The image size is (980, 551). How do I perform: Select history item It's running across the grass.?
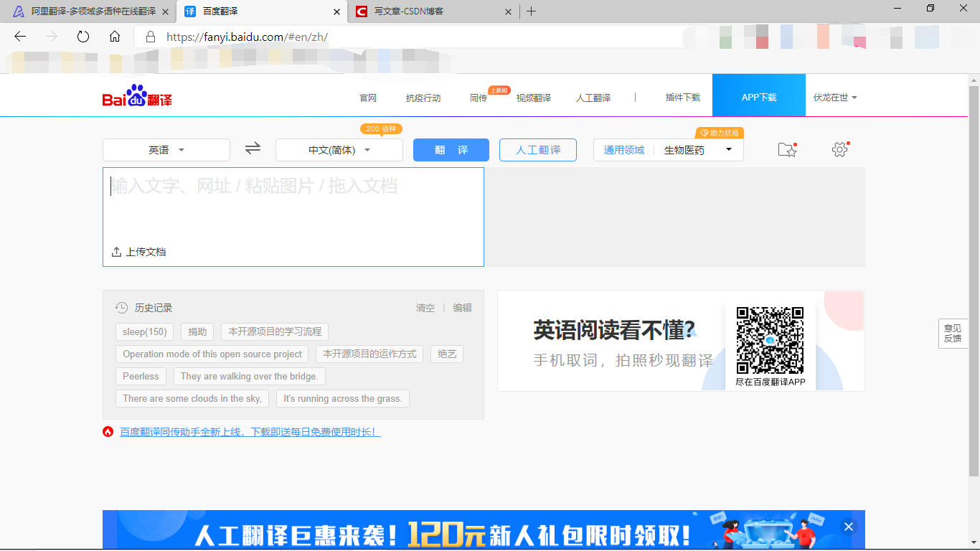[x=343, y=398]
